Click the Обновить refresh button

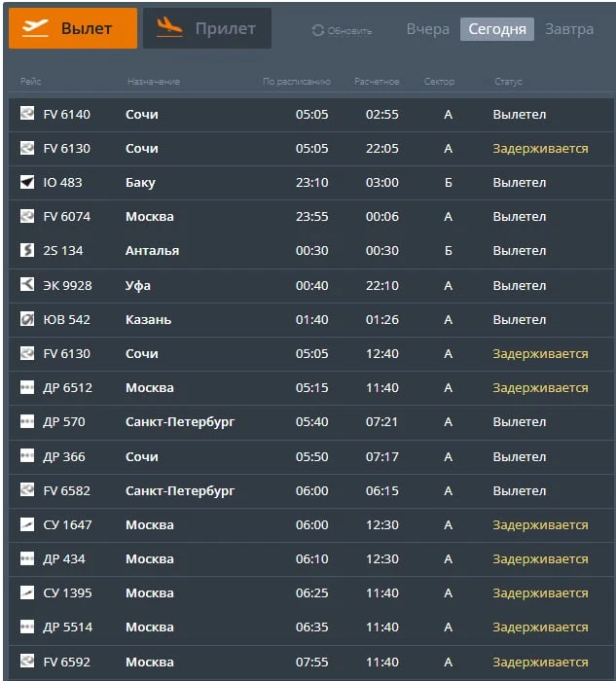click(x=342, y=30)
